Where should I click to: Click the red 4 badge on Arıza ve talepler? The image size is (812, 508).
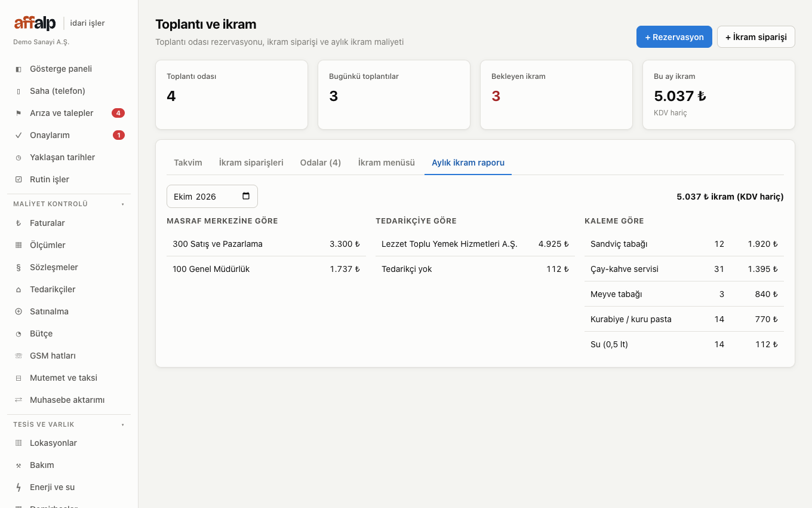(x=118, y=113)
